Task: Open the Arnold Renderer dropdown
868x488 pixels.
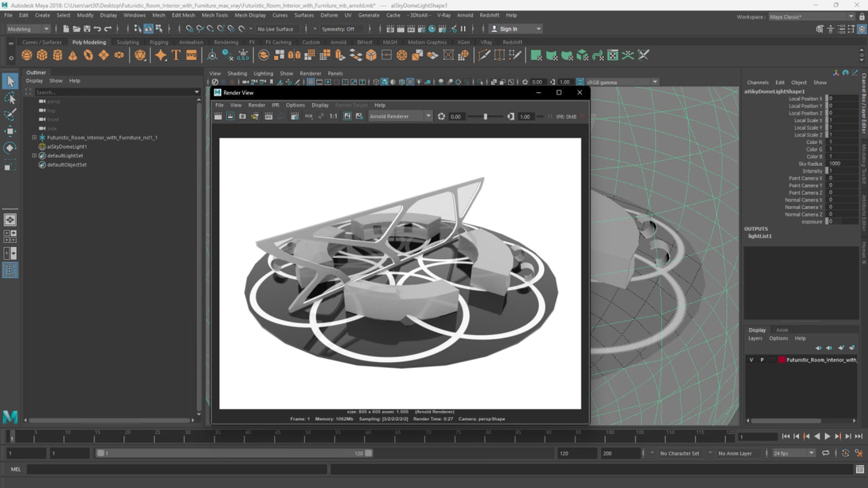Action: [428, 117]
